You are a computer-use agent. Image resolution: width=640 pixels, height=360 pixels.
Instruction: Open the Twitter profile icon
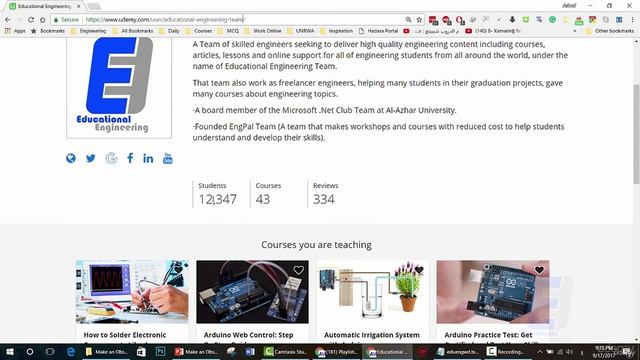tap(91, 158)
